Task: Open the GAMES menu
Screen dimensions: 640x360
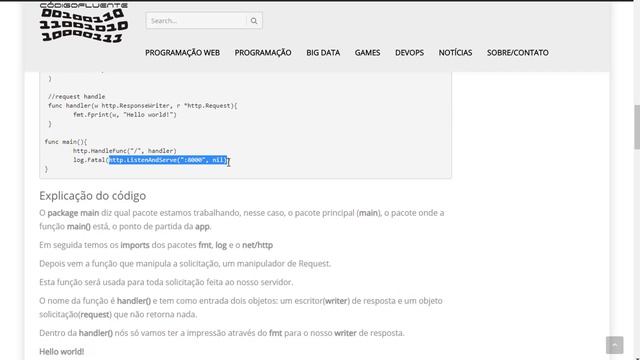Action: (x=367, y=53)
